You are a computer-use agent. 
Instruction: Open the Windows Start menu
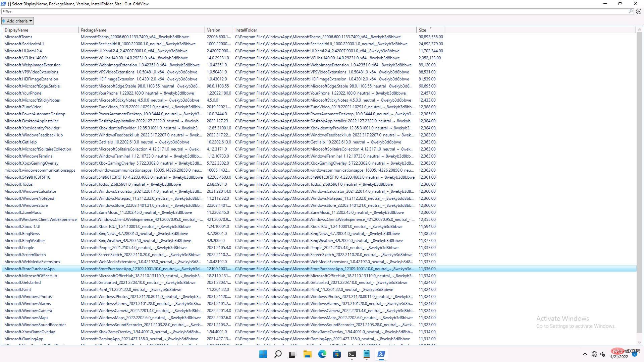coord(263,354)
